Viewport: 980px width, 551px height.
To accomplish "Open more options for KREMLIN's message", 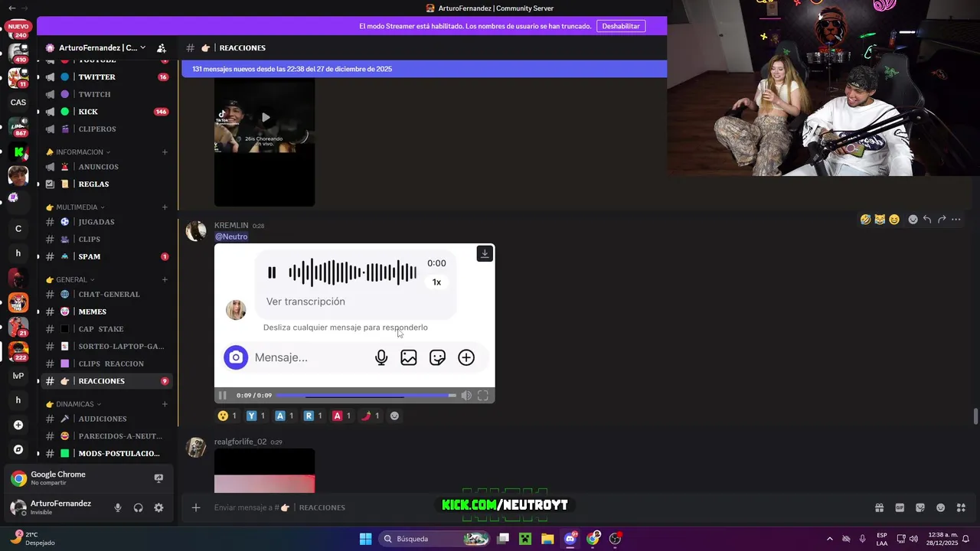I will pos(956,220).
